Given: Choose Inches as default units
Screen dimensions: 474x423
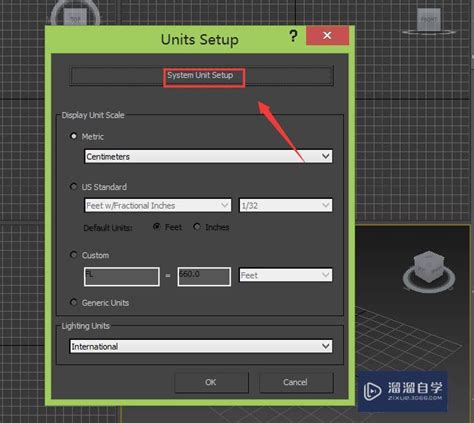Looking at the screenshot, I should (197, 227).
